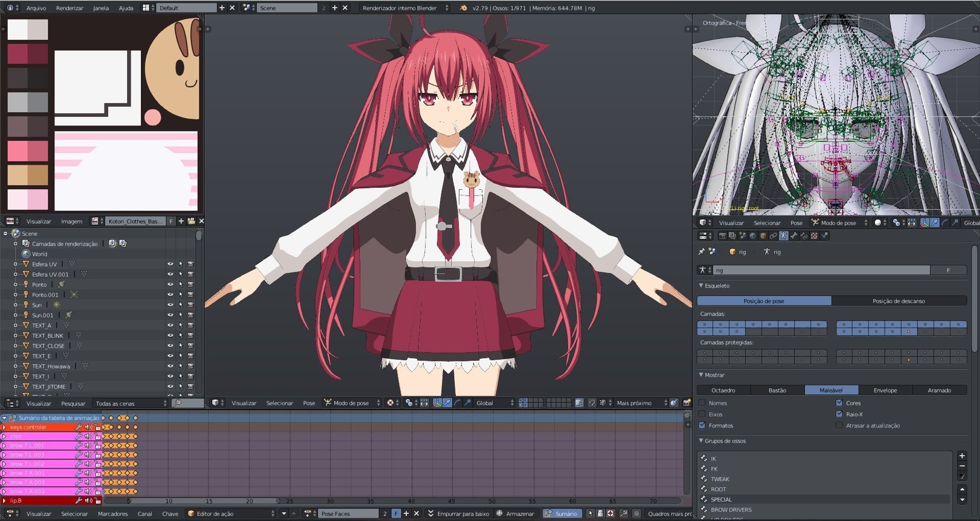Viewport: 980px width, 521px height.
Task: Open the World properties tab
Action: pyautogui.click(x=753, y=236)
